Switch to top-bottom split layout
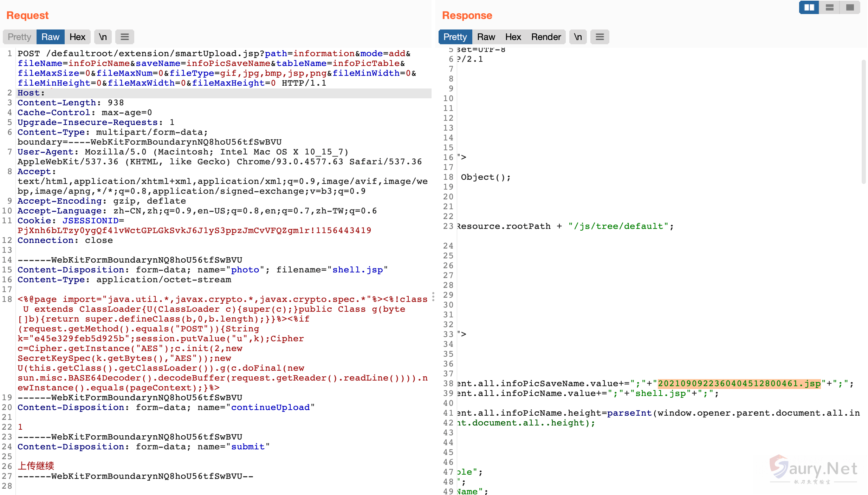868x495 pixels. pos(830,7)
